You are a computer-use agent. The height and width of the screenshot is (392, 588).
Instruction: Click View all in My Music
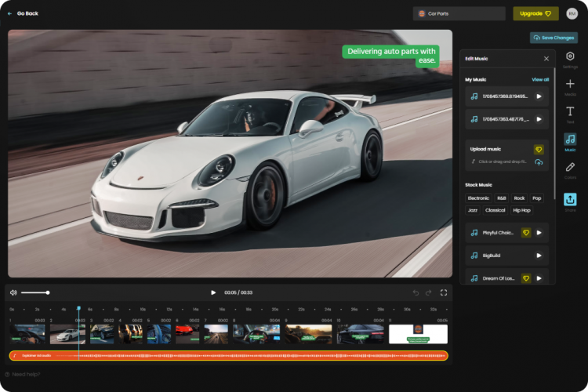[x=540, y=79]
